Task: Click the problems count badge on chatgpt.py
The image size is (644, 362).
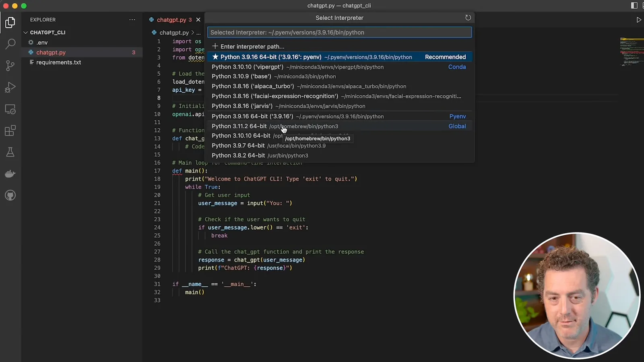Action: point(134,52)
